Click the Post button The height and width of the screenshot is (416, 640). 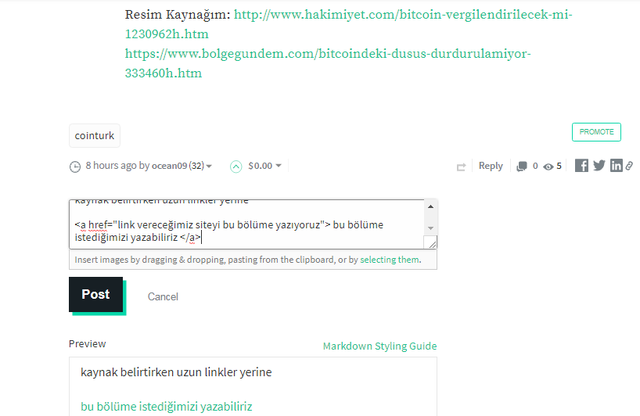pyautogui.click(x=96, y=294)
